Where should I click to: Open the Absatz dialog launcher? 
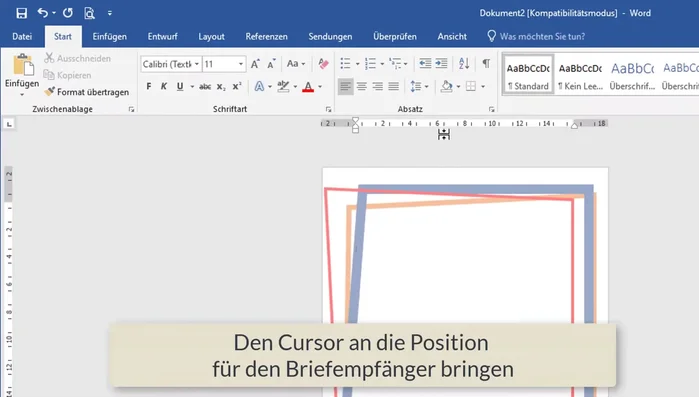pyautogui.click(x=491, y=109)
